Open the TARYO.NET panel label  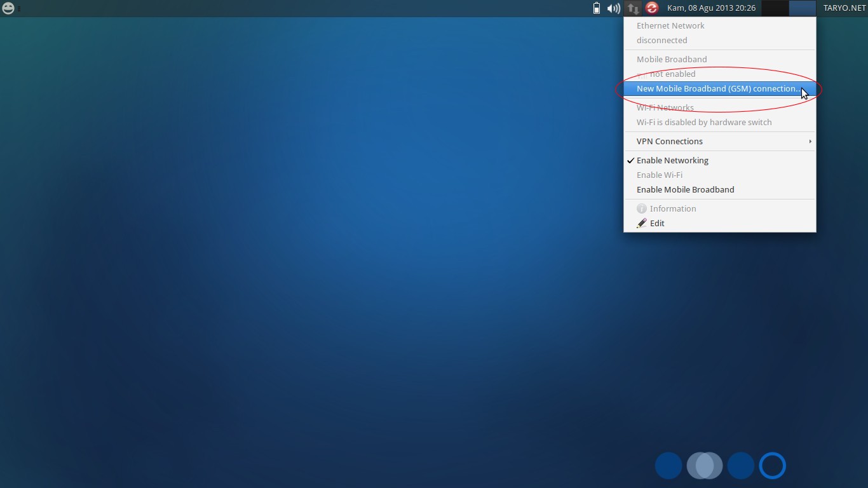pyautogui.click(x=844, y=8)
